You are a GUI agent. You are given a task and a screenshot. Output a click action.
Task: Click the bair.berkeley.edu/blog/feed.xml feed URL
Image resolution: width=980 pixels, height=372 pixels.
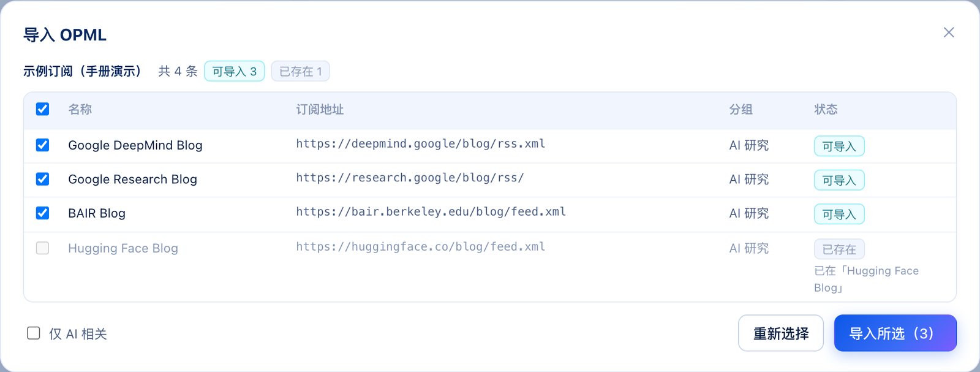click(431, 212)
